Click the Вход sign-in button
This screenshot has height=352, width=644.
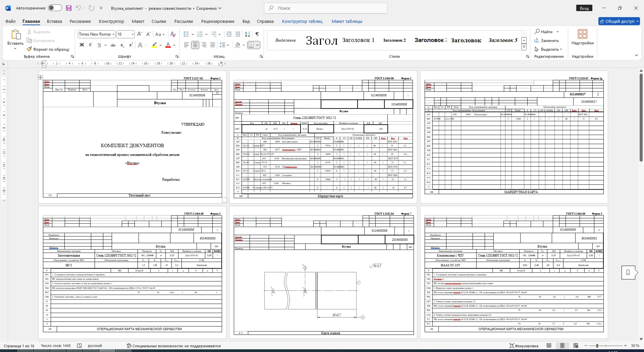tap(584, 8)
